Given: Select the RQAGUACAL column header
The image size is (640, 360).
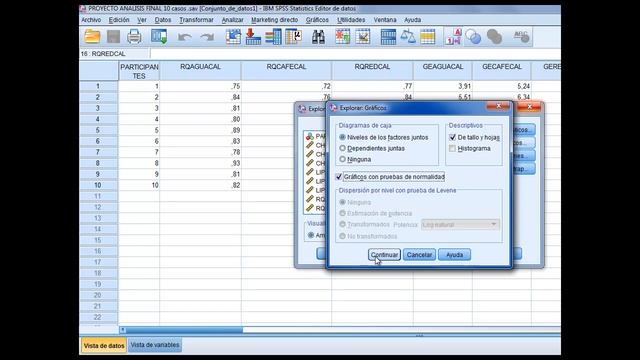Looking at the screenshot, I should click(200, 71).
